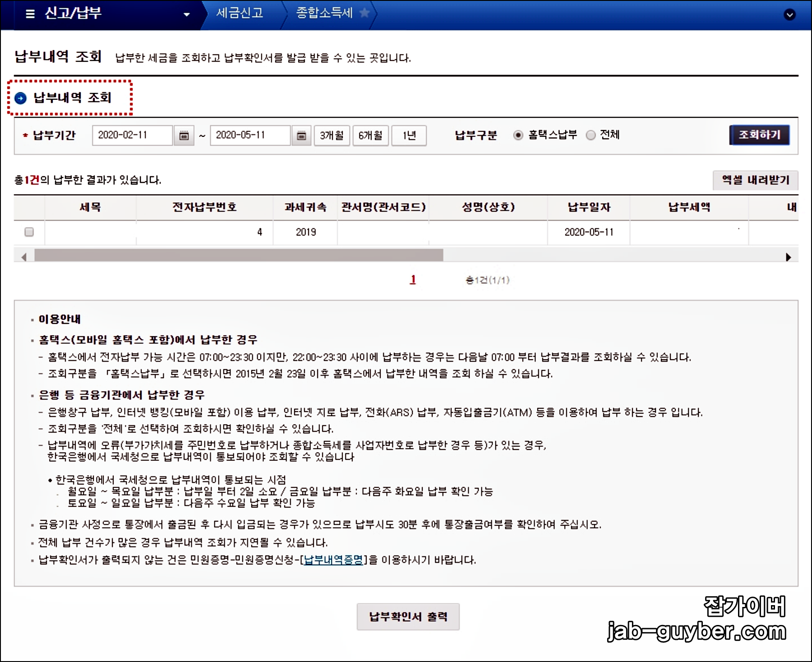The width and height of the screenshot is (812, 662).
Task: Open the 납부내역증명 link
Action: coord(332,560)
